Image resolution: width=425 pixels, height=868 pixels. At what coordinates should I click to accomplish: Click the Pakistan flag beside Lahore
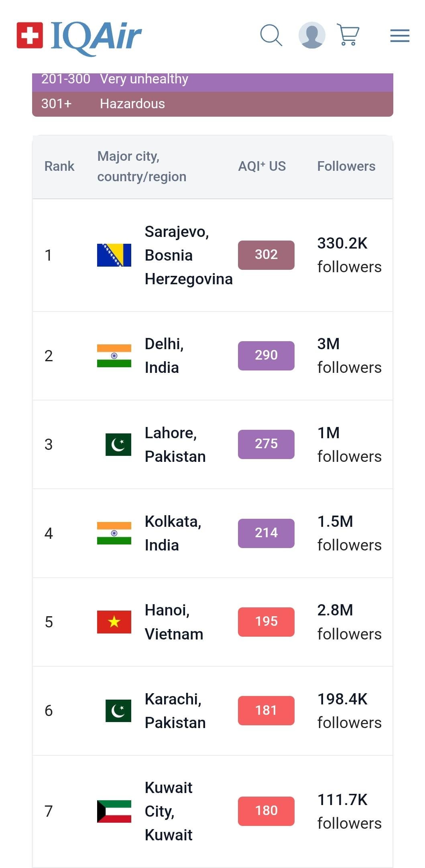pos(118,444)
